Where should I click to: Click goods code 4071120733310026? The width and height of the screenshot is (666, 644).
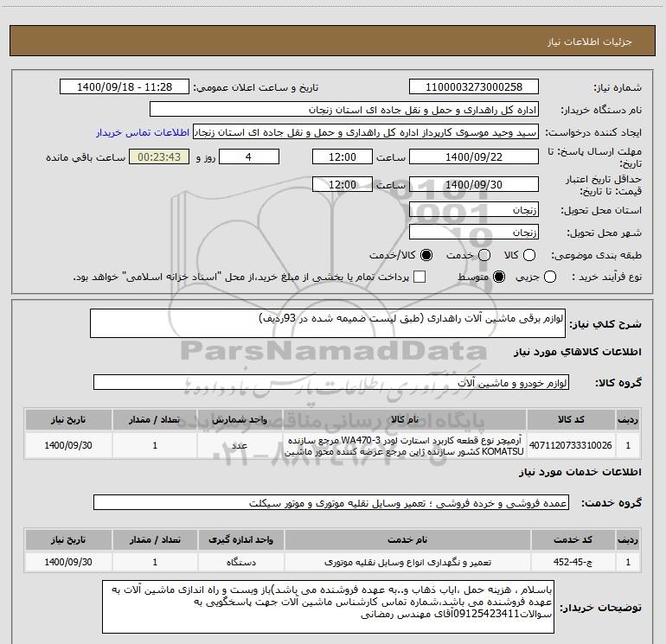coord(571,445)
